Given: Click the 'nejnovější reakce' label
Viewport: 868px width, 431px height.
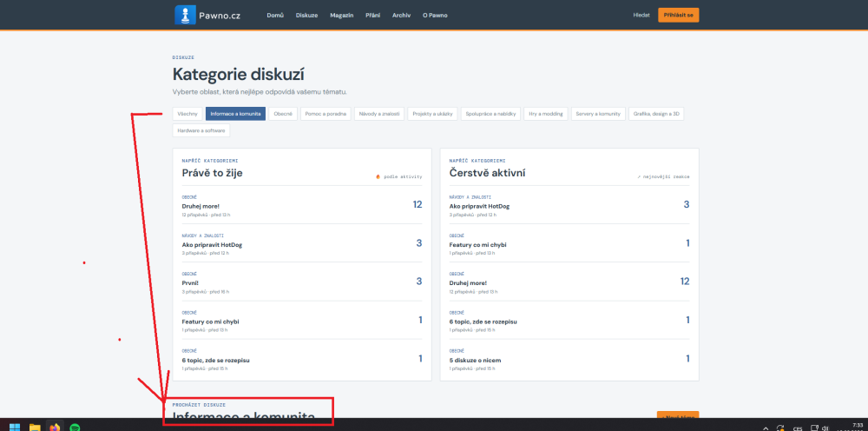Looking at the screenshot, I should (x=666, y=176).
